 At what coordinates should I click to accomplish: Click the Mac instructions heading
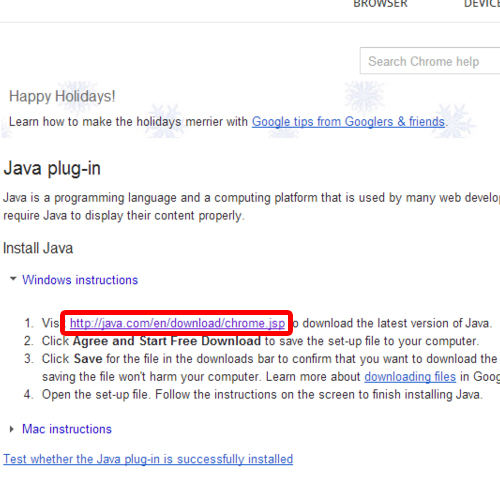point(67,429)
